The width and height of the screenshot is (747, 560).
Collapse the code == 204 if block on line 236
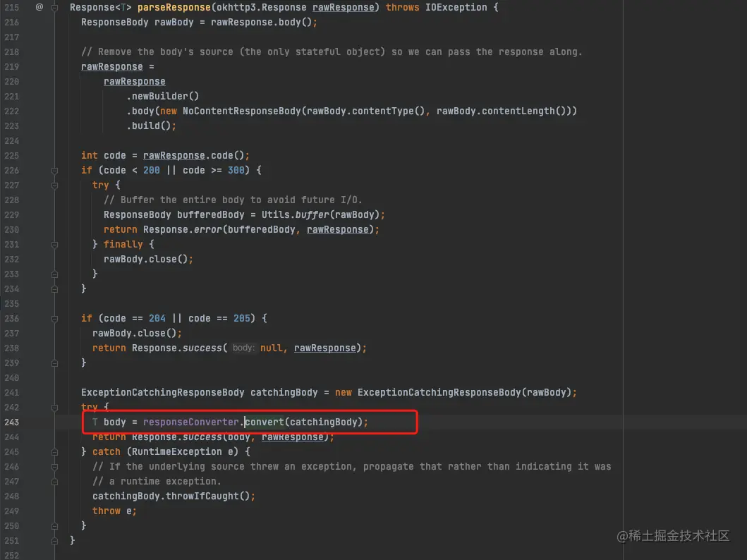[x=55, y=319]
